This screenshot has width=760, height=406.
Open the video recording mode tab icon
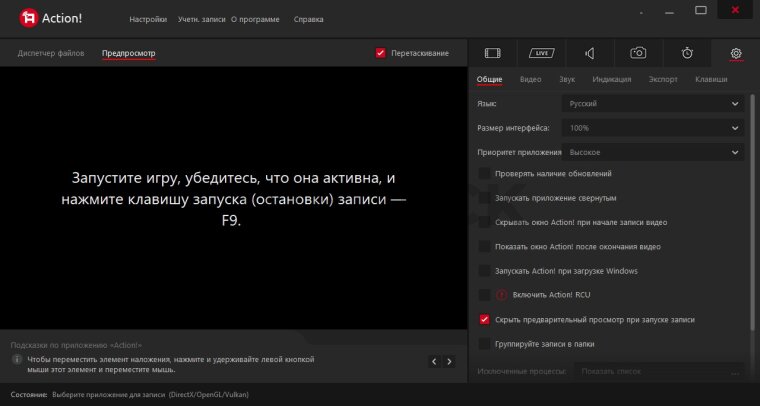coord(493,53)
